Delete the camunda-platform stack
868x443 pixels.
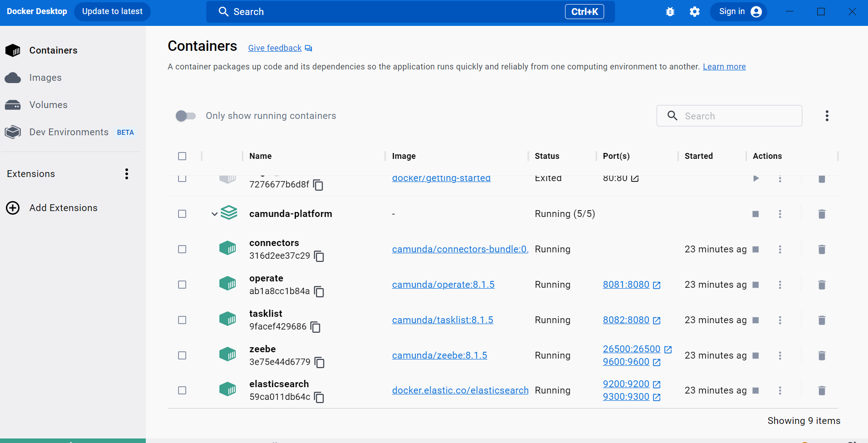[822, 214]
